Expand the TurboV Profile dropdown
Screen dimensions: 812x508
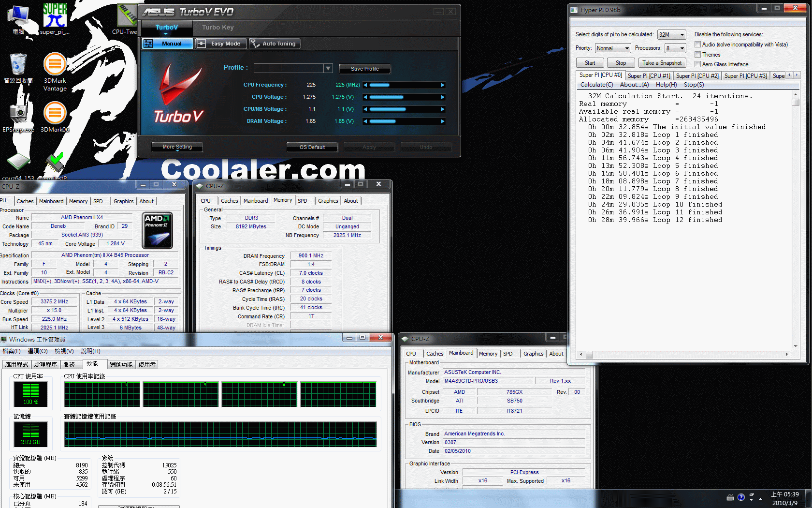click(328, 68)
